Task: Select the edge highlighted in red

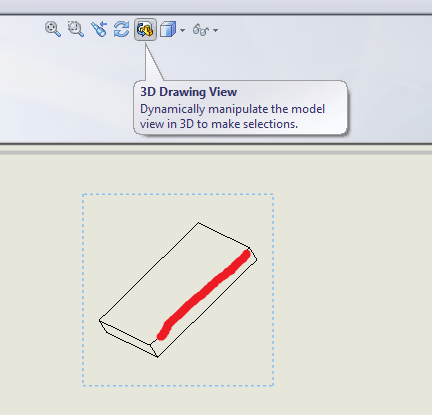Action: point(204,294)
